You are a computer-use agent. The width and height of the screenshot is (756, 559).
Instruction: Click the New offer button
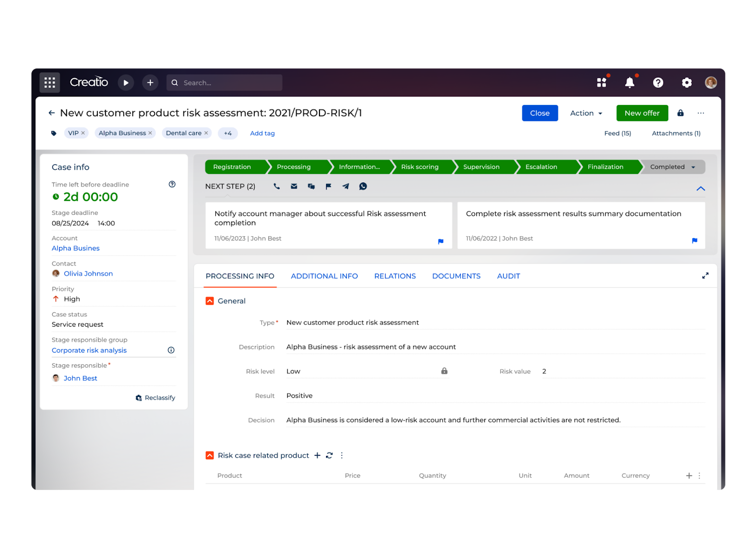(x=642, y=113)
